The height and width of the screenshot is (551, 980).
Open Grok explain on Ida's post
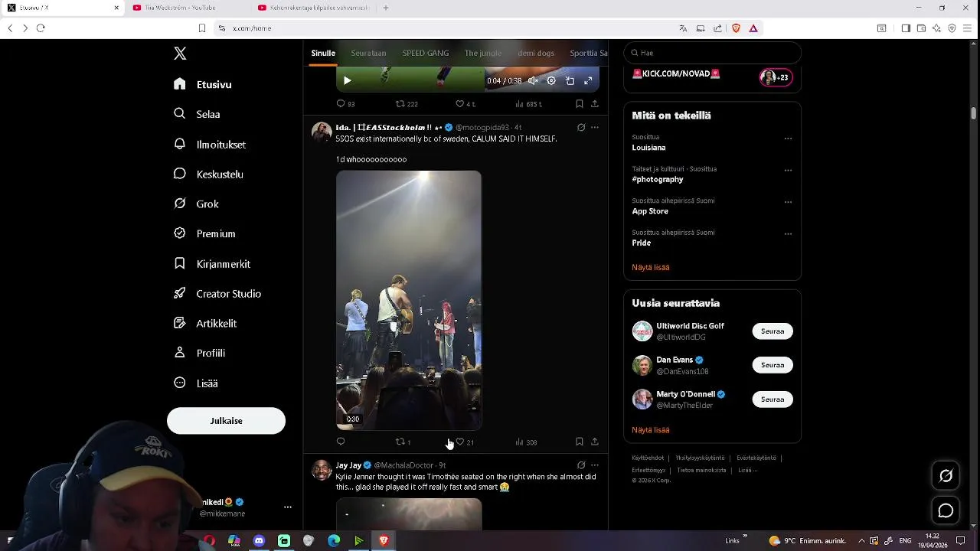[x=581, y=127]
